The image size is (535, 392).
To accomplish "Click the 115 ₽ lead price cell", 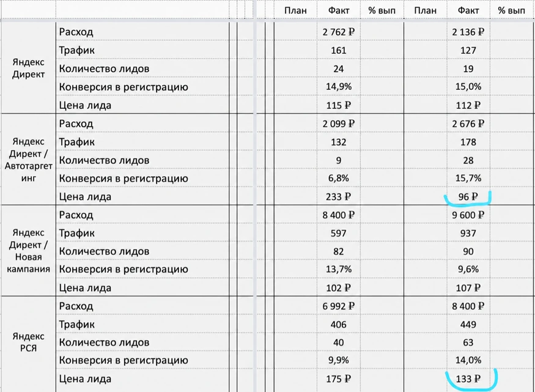I will click(339, 105).
